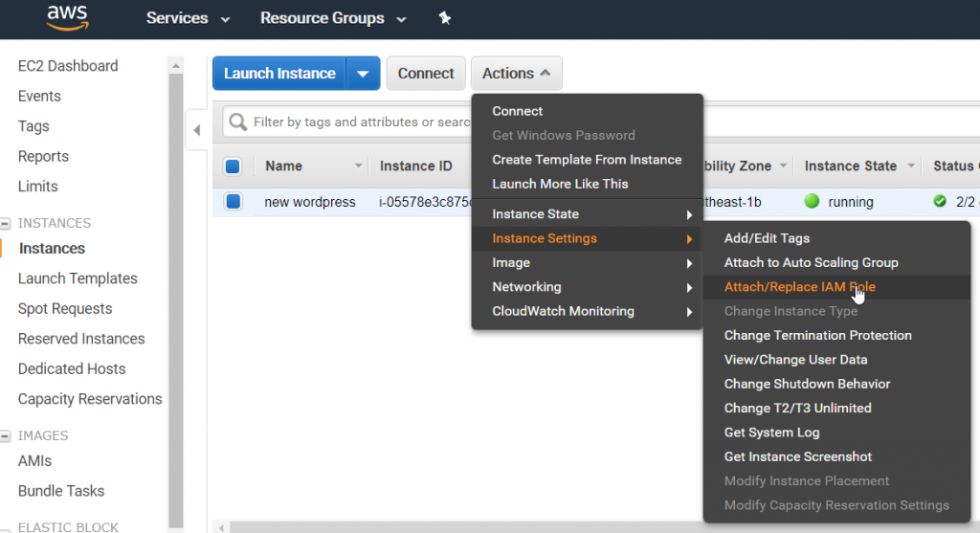Open AMIs sidebar link
This screenshot has height=533, width=980.
click(35, 461)
